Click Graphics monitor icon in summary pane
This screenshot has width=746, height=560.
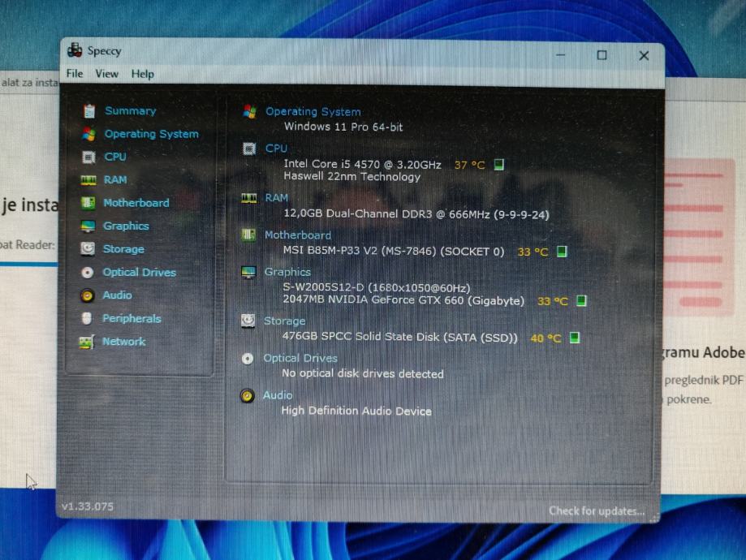(248, 272)
